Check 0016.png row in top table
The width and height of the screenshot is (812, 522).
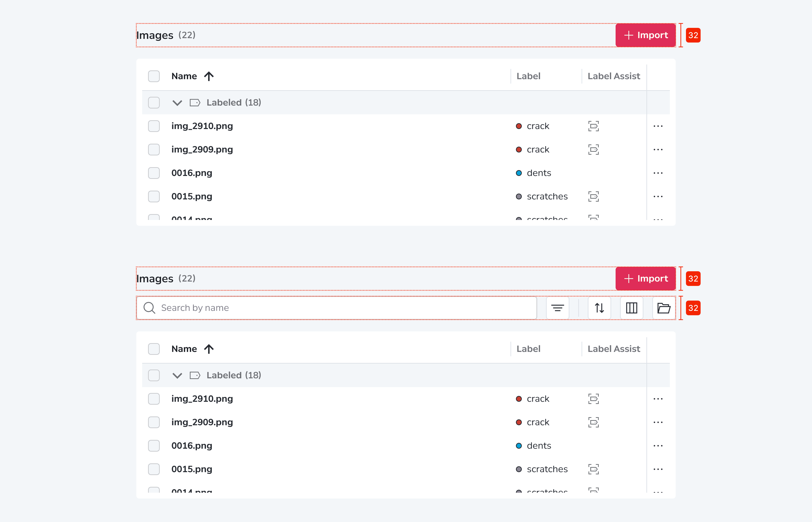(x=154, y=173)
